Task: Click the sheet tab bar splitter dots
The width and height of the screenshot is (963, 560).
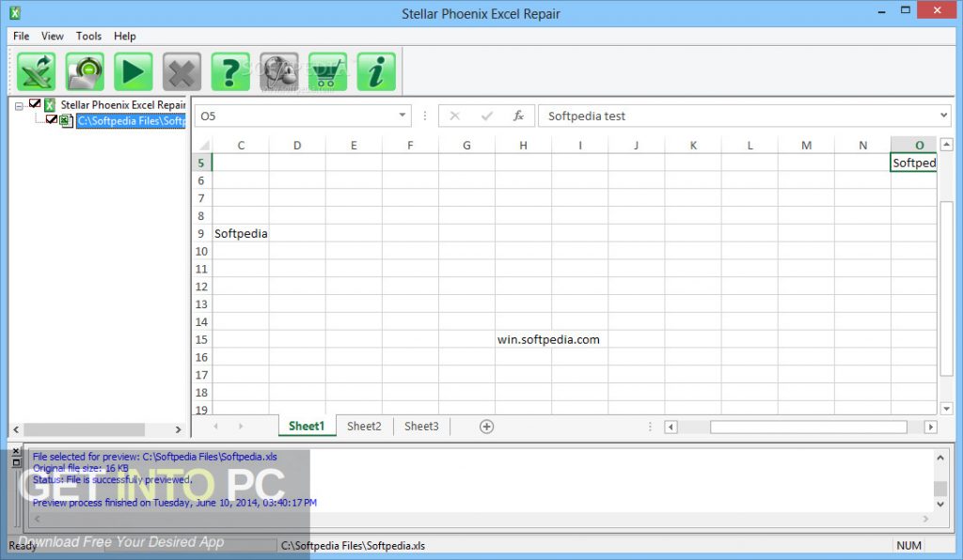Action: [650, 427]
